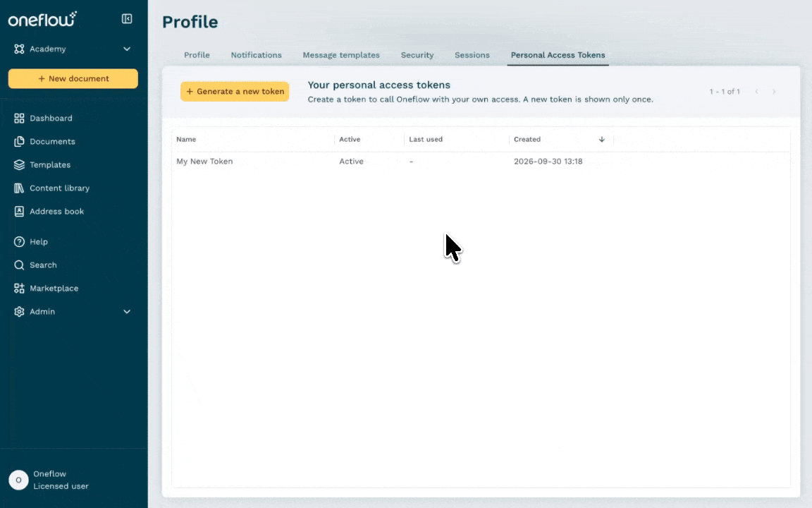
Task: Switch to the Sessions tab
Action: pos(472,55)
